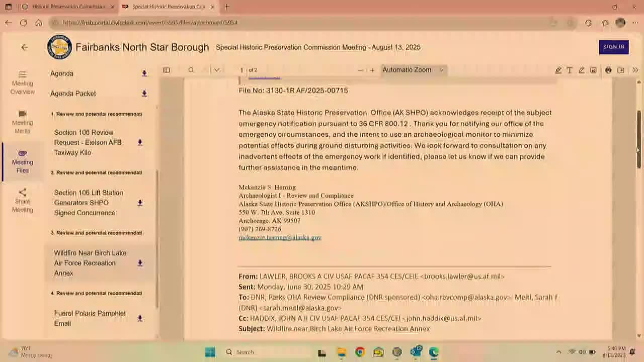Select the PDF highlight tool
Viewport: 644px width, 362px height.
[558, 70]
